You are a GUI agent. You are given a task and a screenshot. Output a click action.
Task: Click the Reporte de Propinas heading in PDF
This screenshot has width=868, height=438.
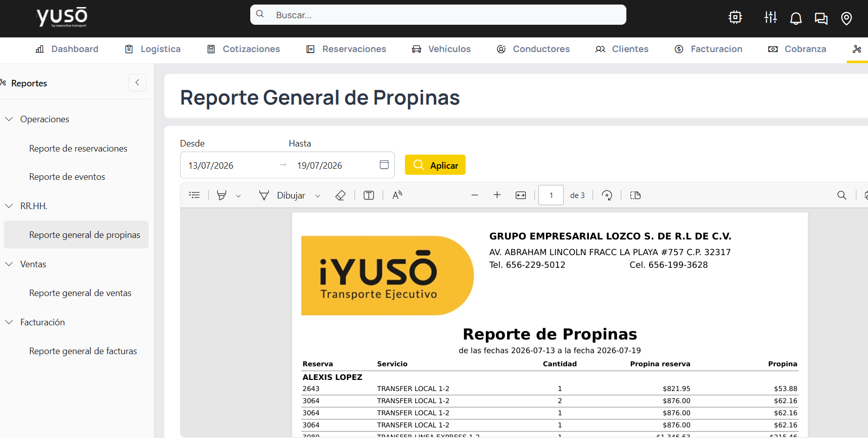[x=550, y=334]
